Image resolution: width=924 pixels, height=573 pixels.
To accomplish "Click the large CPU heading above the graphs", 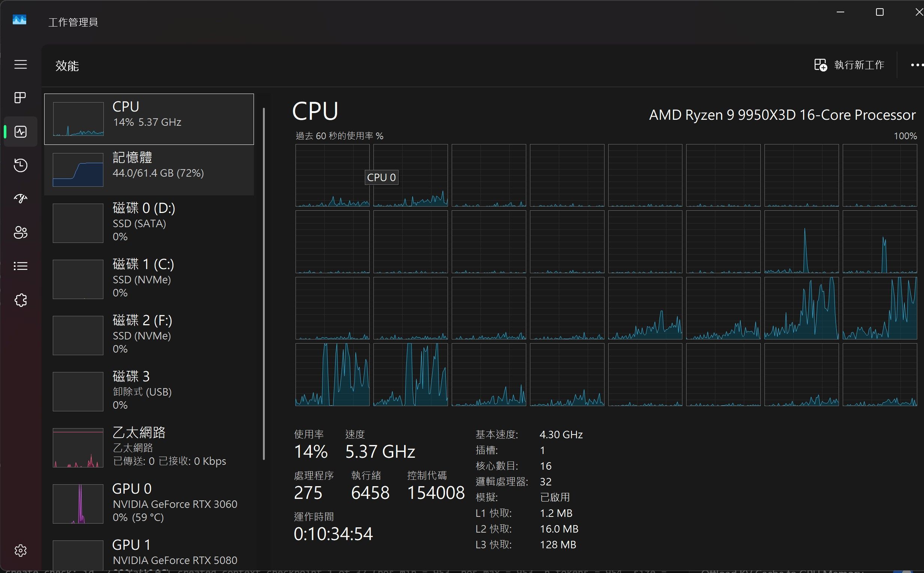I will pos(315,112).
